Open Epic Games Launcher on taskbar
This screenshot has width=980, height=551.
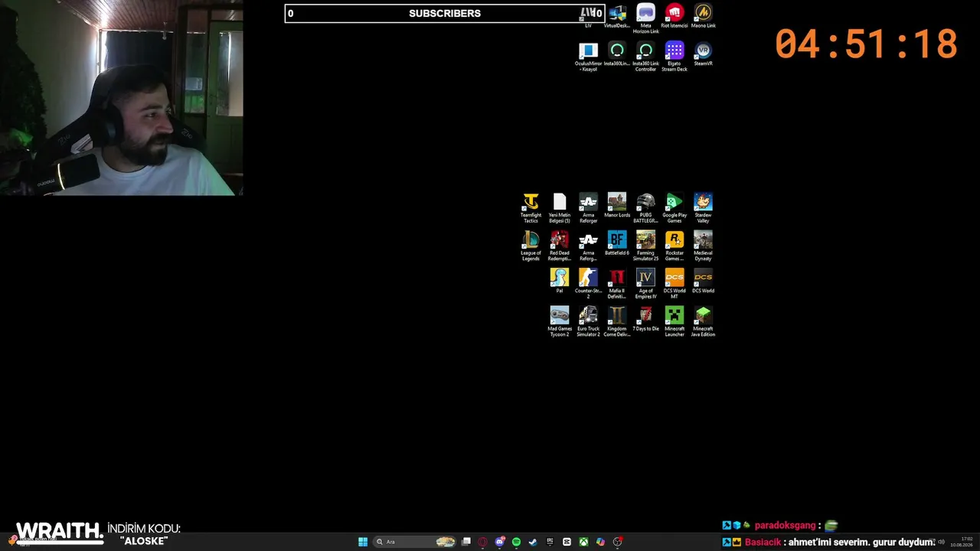pyautogui.click(x=550, y=542)
